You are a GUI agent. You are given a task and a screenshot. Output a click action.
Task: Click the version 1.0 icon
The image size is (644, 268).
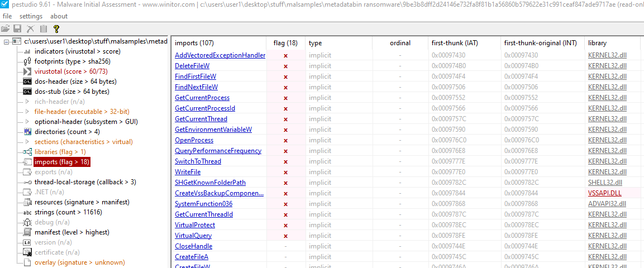pos(27,242)
